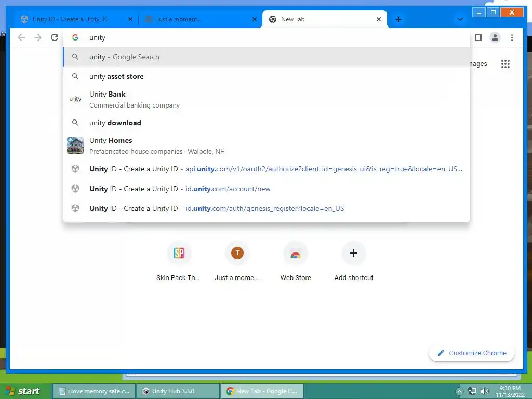
Task: Select the New Tab tab
Action: click(324, 19)
